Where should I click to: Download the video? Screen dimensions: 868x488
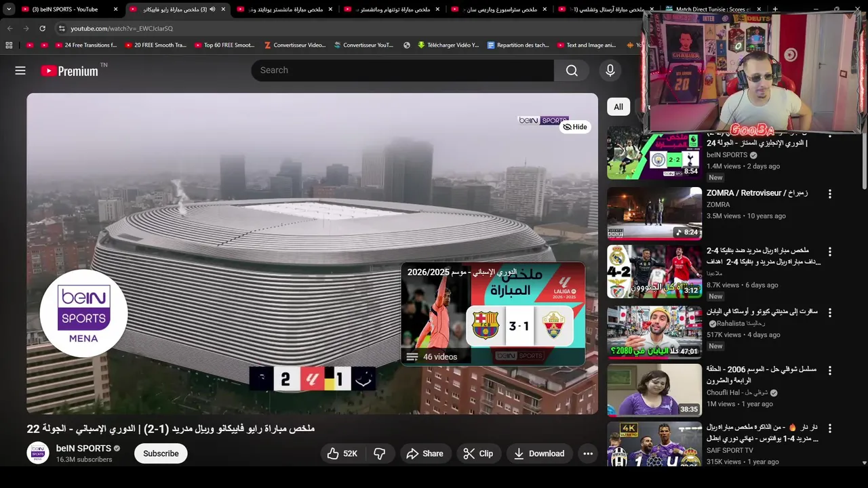point(538,453)
